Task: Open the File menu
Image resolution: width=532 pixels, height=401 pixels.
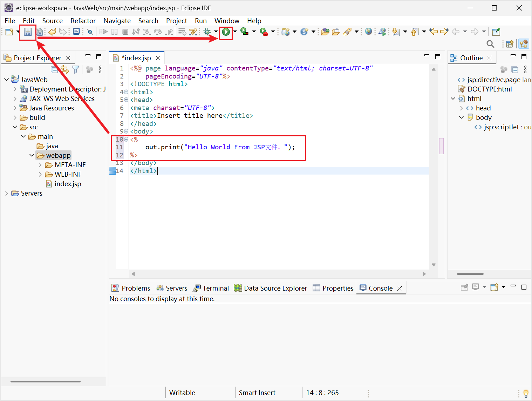Action: pos(10,21)
